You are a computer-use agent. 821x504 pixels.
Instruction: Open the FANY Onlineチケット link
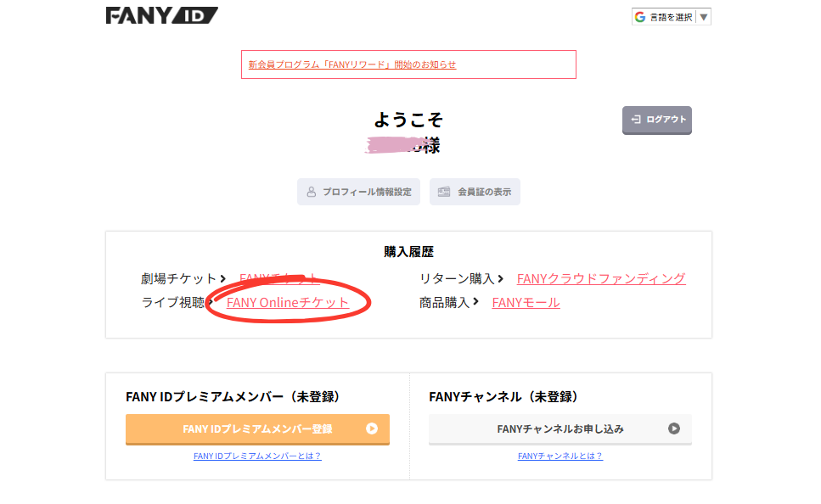click(x=288, y=303)
